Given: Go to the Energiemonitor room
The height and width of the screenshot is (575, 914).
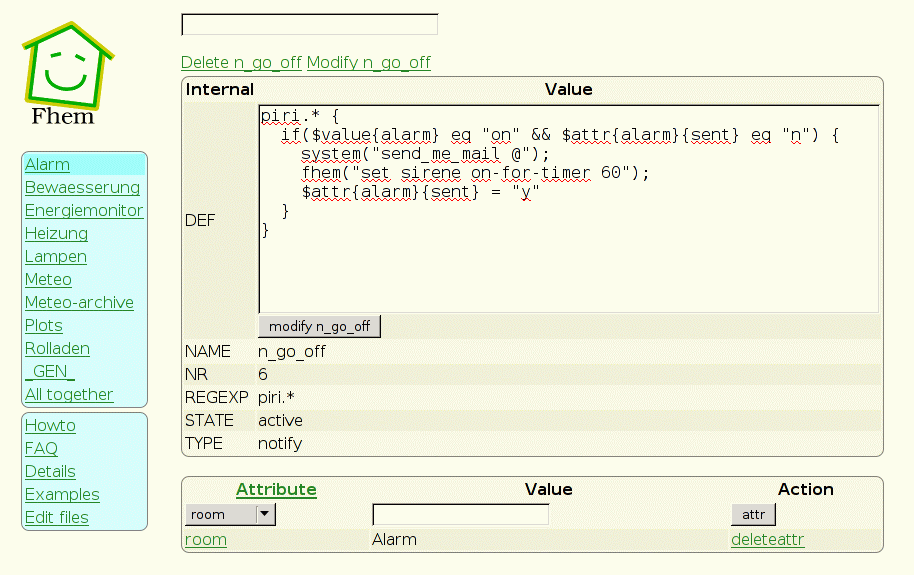Looking at the screenshot, I should (x=84, y=211).
